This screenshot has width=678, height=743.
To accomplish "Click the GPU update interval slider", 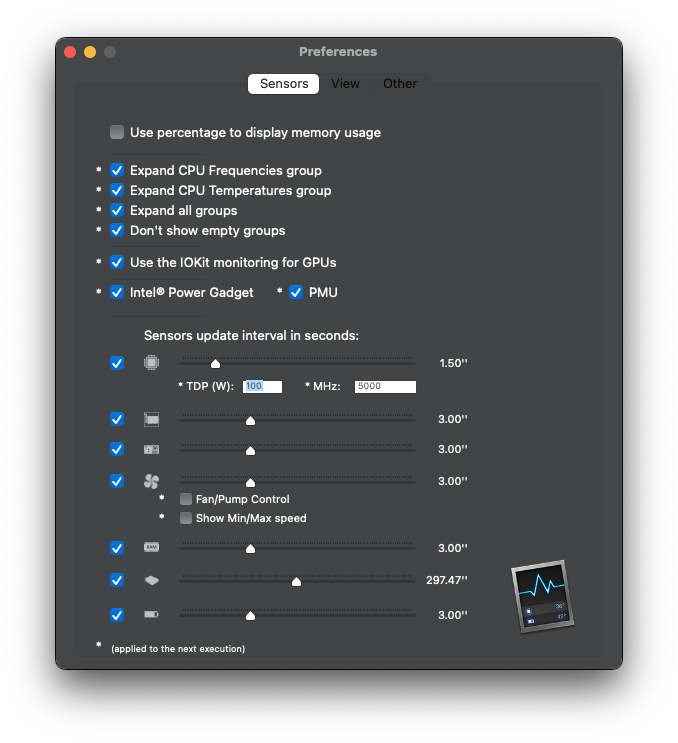I will tap(297, 420).
